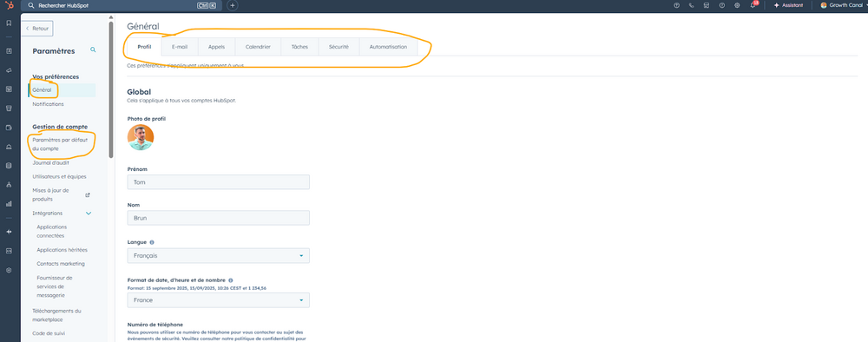Click the upgrade arrow icon in top bar

coord(676,5)
